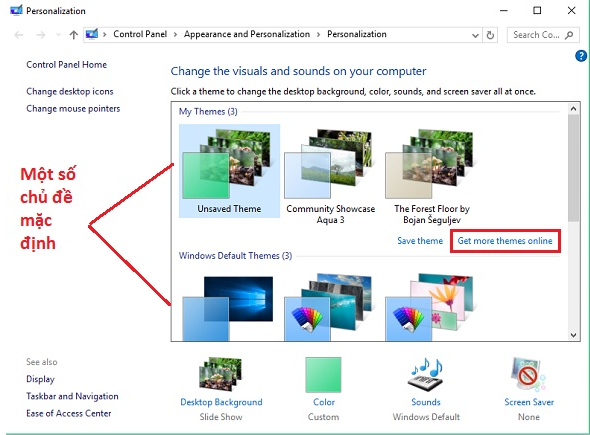Click Get more themes online
590x435 pixels.
(x=505, y=241)
